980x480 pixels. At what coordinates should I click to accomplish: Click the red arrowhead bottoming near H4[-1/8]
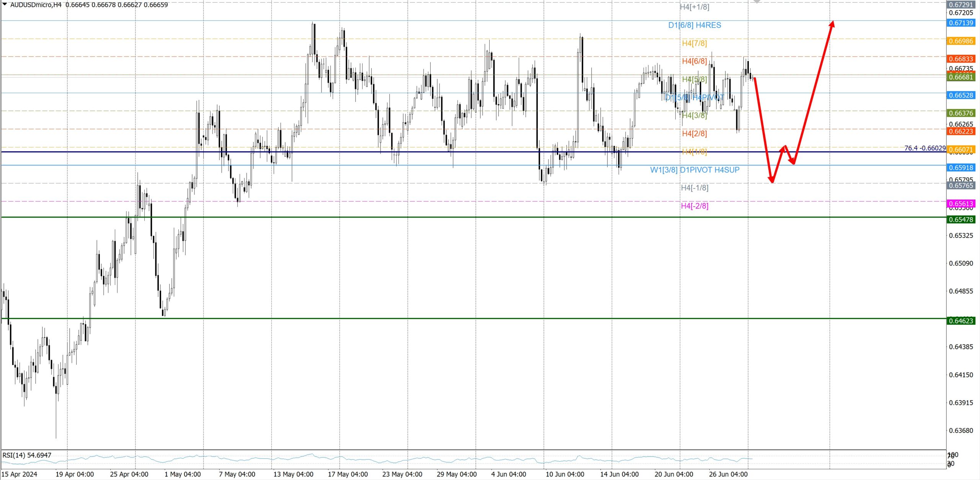pos(772,179)
